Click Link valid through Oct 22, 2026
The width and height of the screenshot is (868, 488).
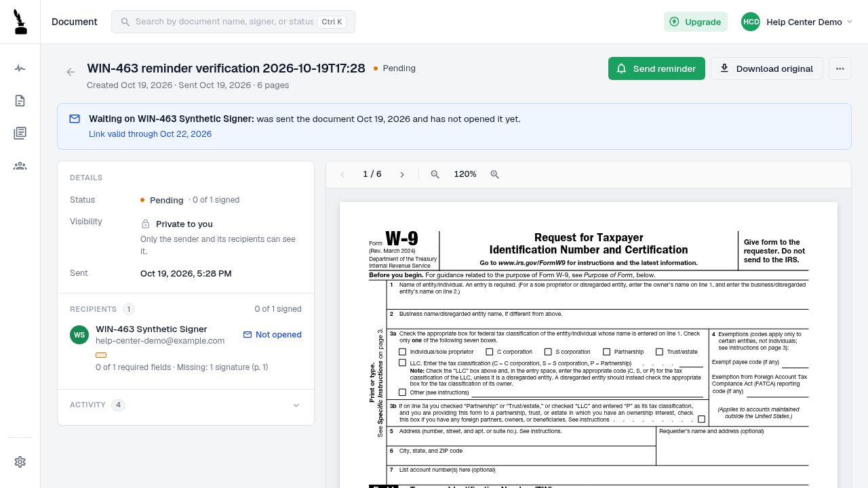(150, 134)
